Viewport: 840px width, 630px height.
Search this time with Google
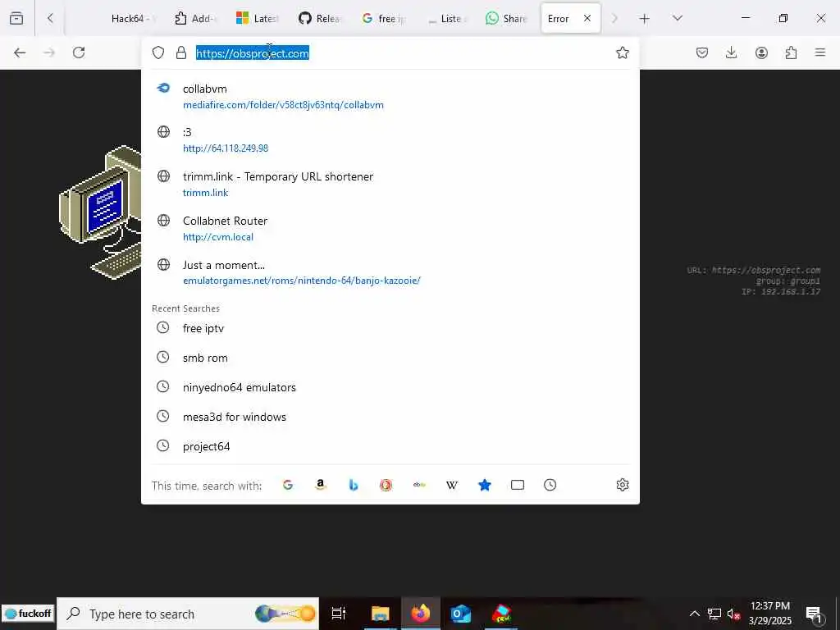288,485
